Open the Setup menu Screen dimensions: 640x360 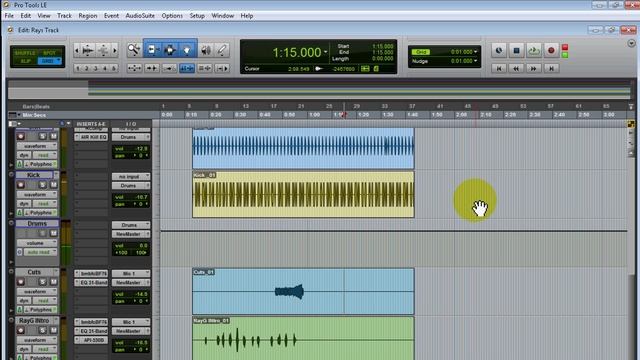(x=197, y=16)
